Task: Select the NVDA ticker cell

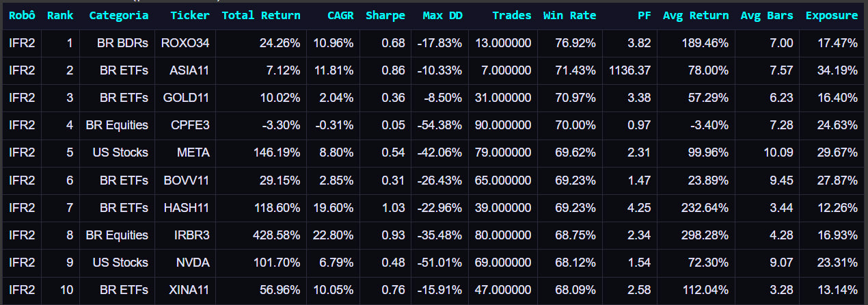Action: 193,263
